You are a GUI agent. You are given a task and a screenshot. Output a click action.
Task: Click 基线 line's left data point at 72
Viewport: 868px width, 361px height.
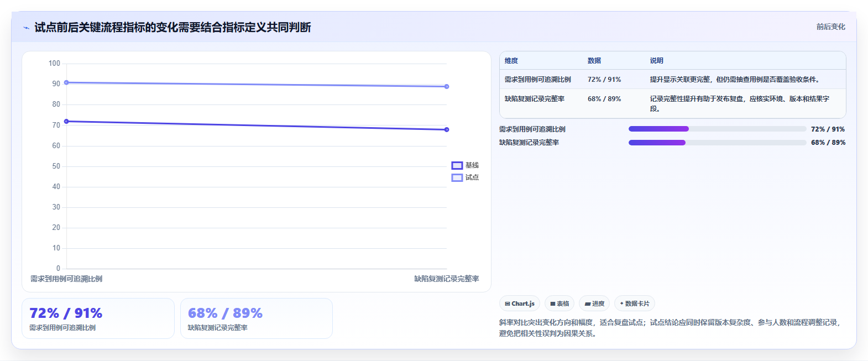pyautogui.click(x=66, y=121)
